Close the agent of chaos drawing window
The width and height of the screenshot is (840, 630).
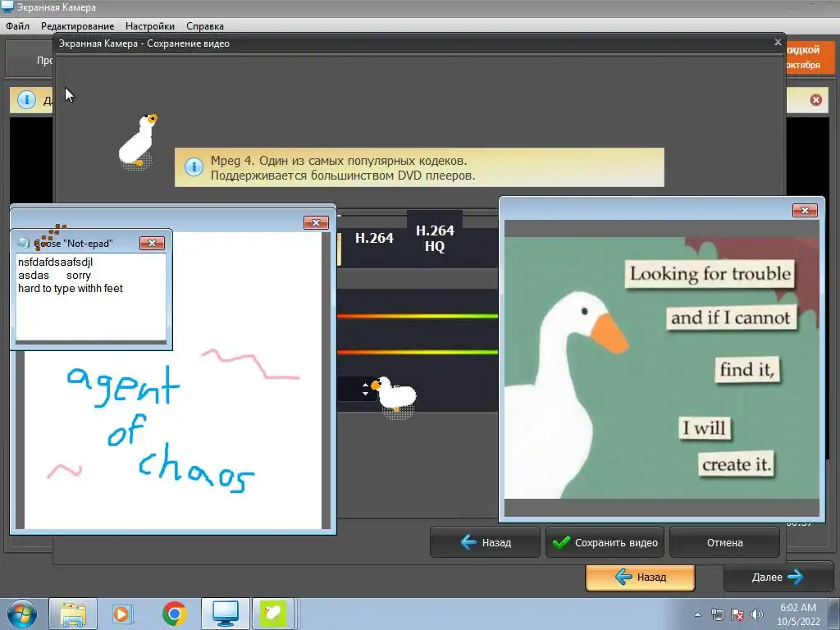pos(316,222)
